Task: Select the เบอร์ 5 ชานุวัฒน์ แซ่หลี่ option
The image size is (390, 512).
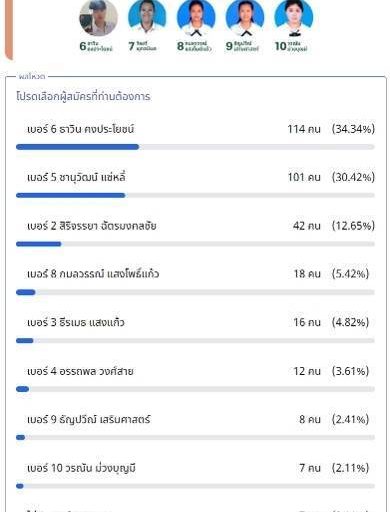Action: pyautogui.click(x=195, y=185)
